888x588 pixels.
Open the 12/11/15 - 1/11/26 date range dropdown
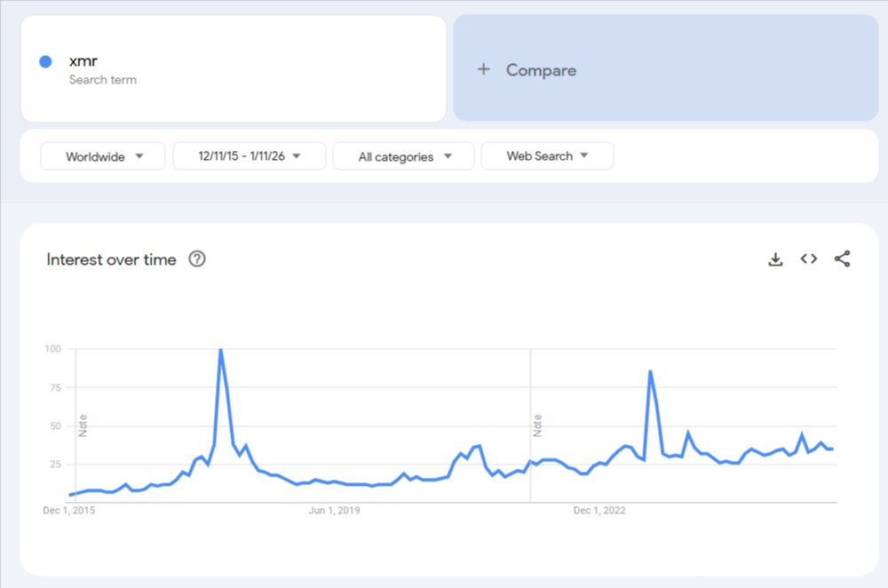pyautogui.click(x=250, y=156)
